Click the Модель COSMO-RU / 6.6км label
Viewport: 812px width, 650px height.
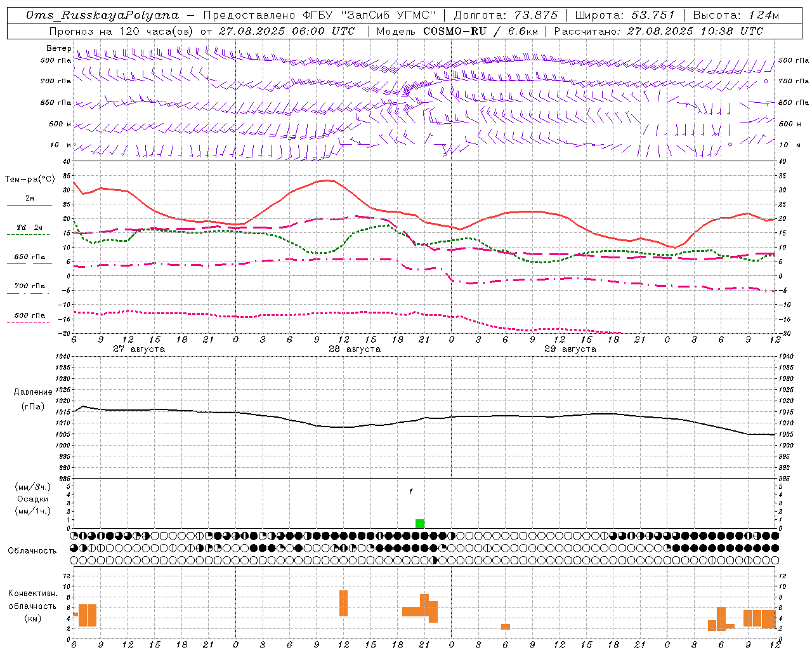[457, 31]
